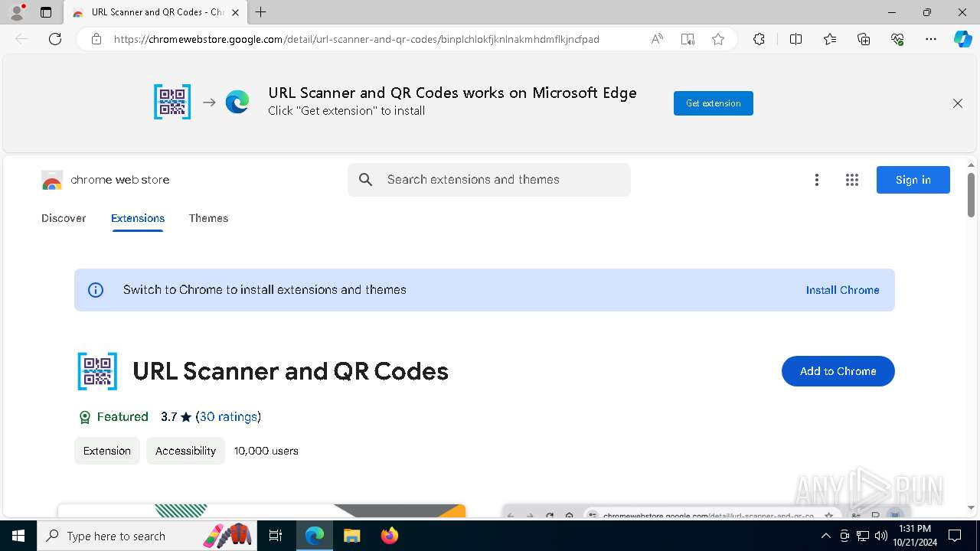
Task: Open the taskbar clock showing 1:31 PM
Action: (x=915, y=536)
